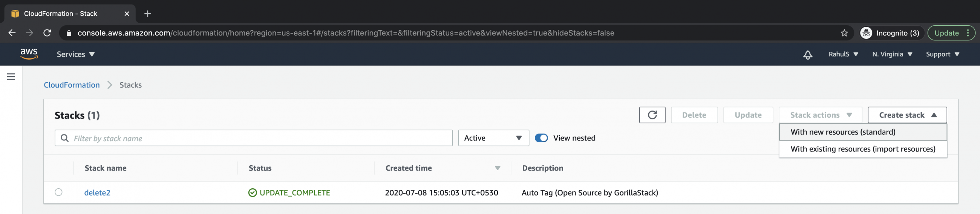Sort by Created time column arrow
Viewport: 980px width, 214px height.
pos(497,168)
